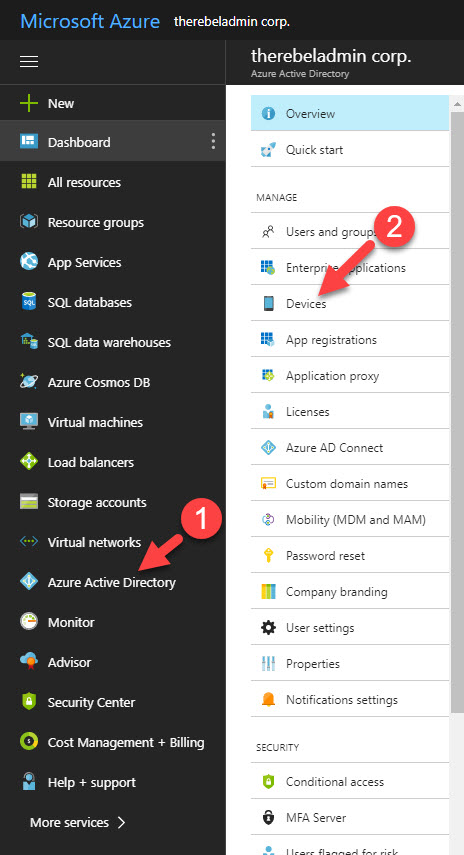The height and width of the screenshot is (855, 464).
Task: Toggle the hamburger menu icon
Action: (29, 62)
